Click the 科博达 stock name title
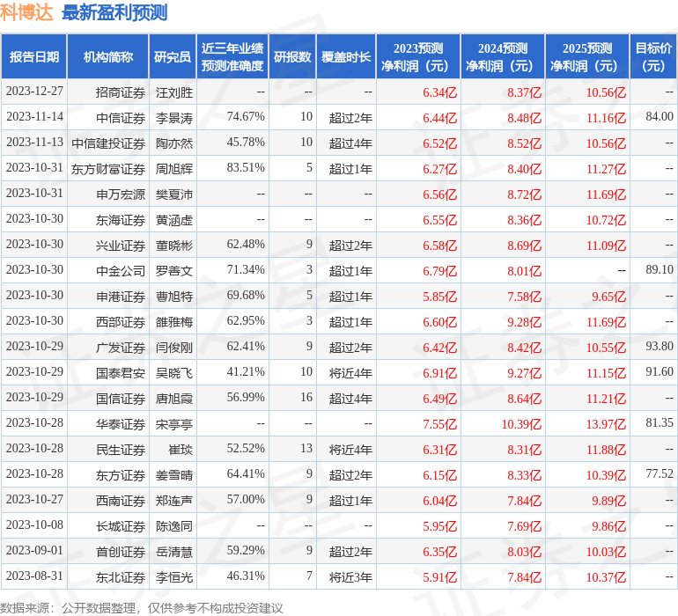Image resolution: width=678 pixels, height=616 pixels. (26, 11)
